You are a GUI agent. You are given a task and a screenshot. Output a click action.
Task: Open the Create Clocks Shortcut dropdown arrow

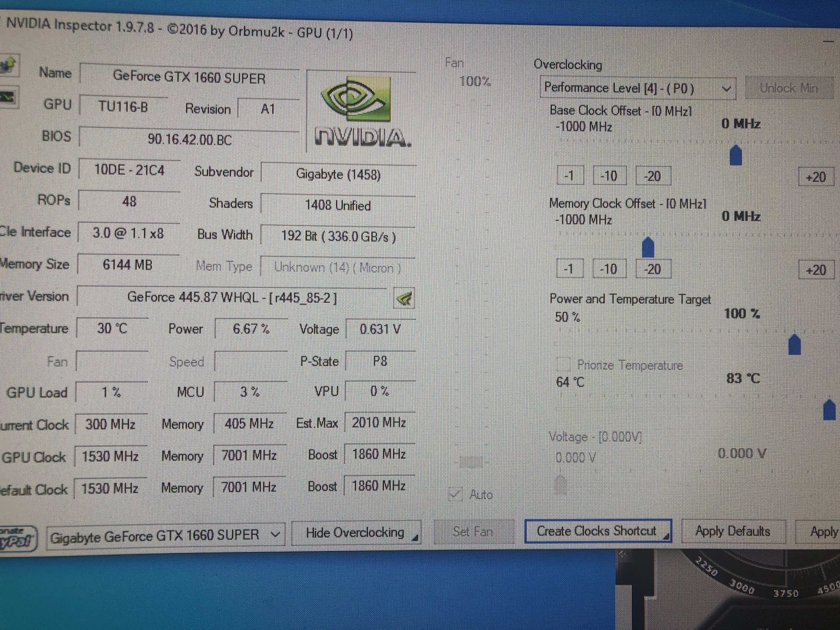pyautogui.click(x=667, y=536)
